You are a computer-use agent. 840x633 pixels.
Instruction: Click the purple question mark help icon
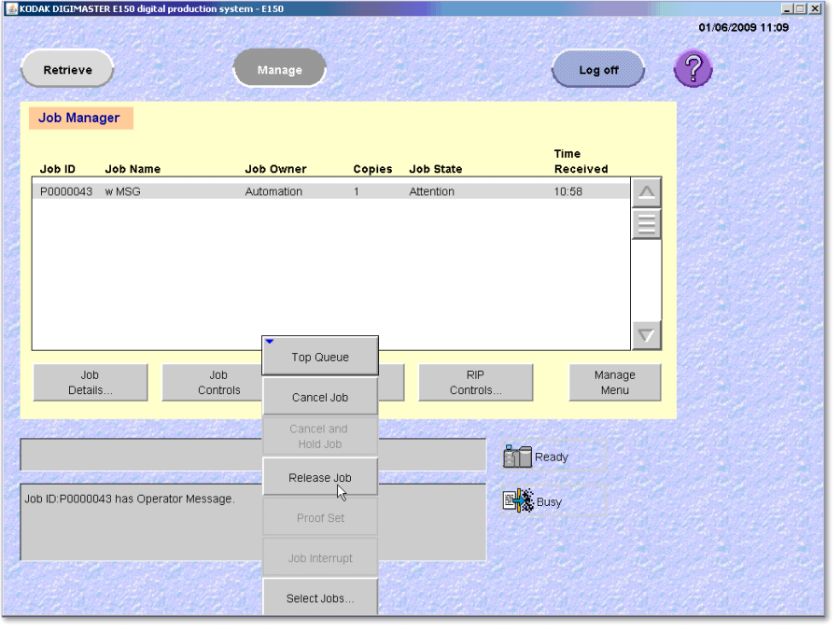tap(693, 69)
